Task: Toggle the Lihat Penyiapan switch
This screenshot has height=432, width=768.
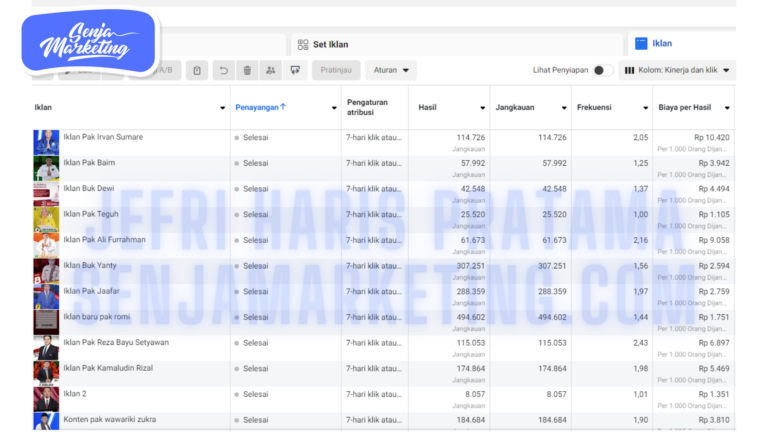Action: (x=603, y=71)
